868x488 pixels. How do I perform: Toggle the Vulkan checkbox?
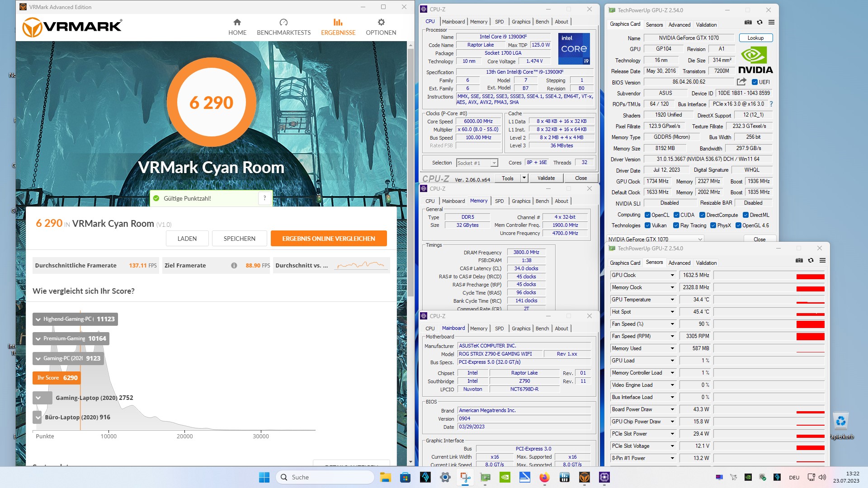point(647,225)
